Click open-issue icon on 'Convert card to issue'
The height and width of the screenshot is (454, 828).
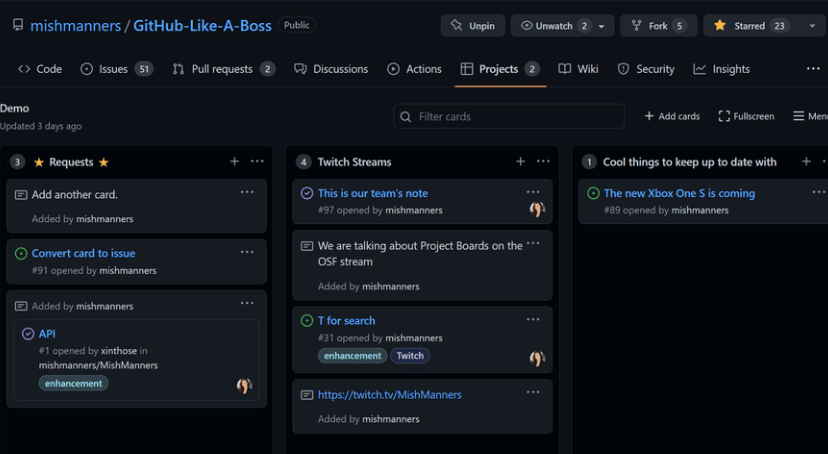coord(21,254)
